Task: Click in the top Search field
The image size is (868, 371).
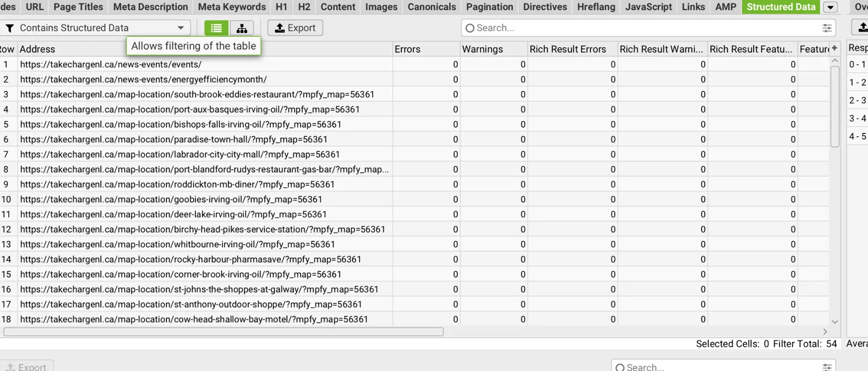Action: 648,28
